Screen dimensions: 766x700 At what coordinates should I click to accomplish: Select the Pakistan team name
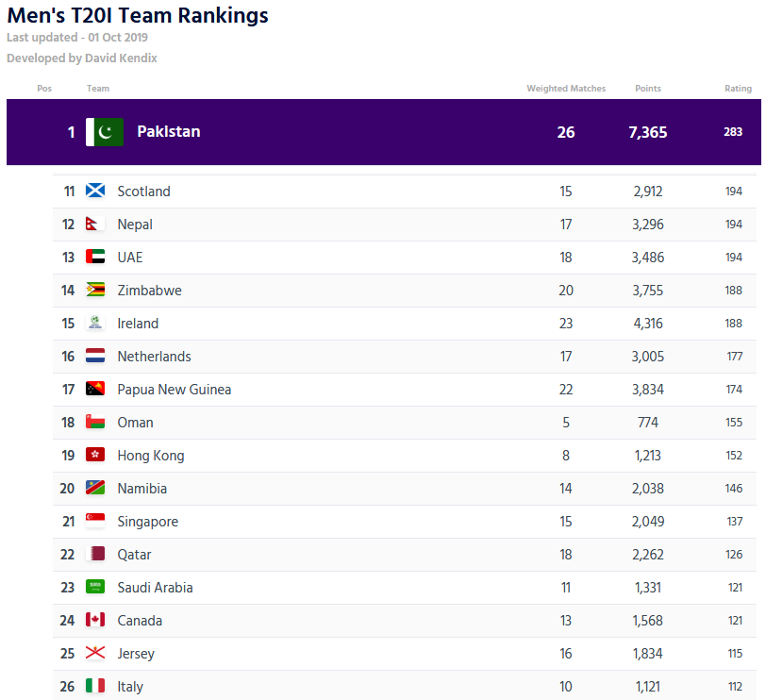point(168,132)
